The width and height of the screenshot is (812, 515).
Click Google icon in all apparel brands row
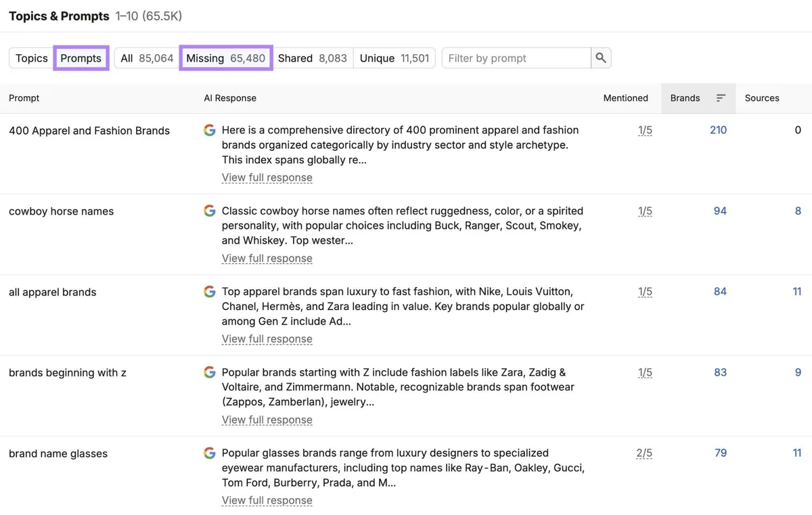point(210,292)
